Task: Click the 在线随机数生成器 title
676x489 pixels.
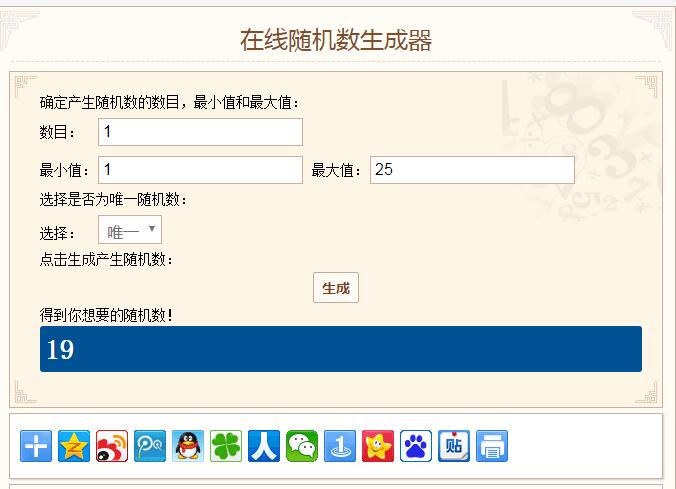Action: coord(336,41)
